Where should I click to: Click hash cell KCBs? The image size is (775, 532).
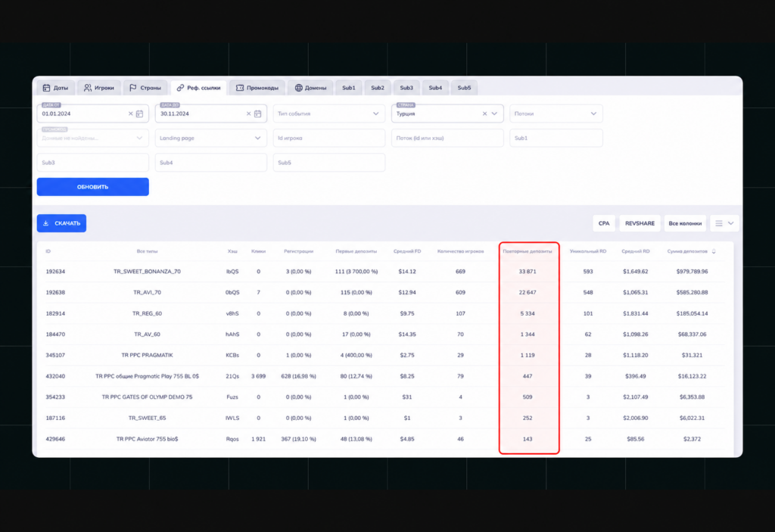tap(232, 355)
